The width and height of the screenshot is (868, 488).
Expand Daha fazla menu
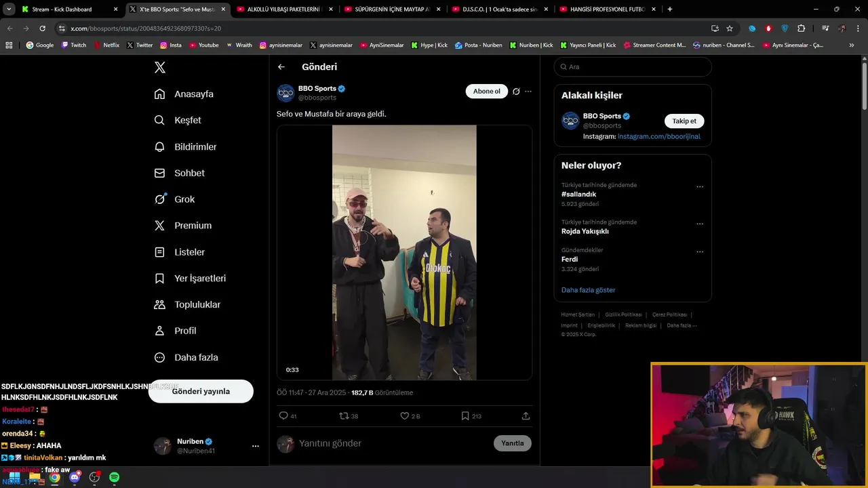(x=186, y=357)
